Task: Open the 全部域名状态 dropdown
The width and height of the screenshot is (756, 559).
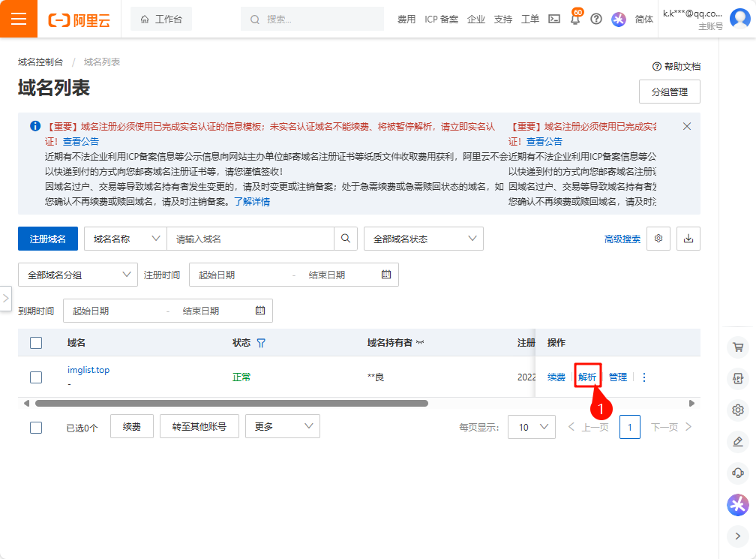Action: pyautogui.click(x=424, y=239)
